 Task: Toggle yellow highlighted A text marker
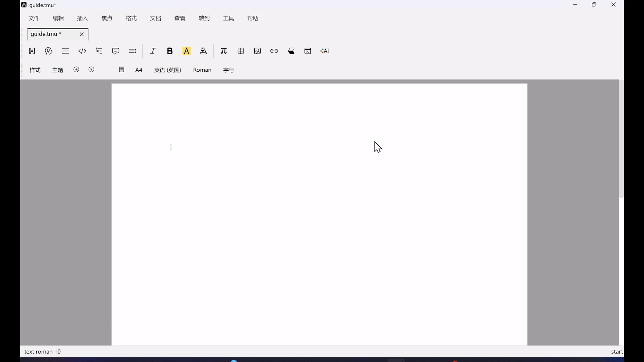[186, 51]
